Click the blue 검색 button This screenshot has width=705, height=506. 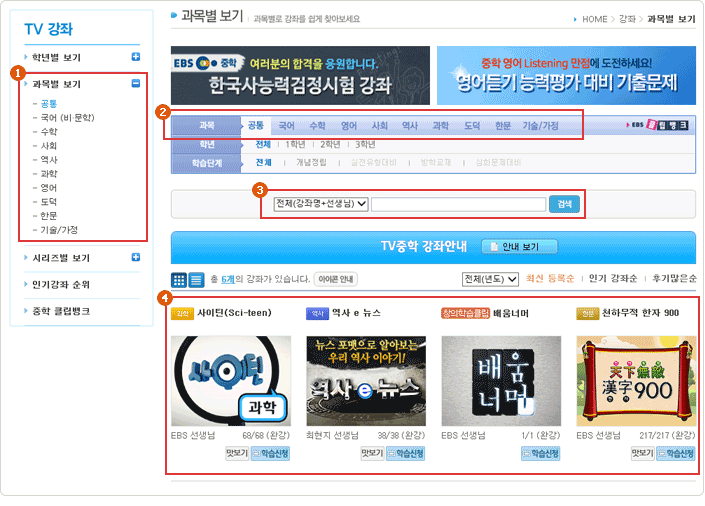(564, 204)
